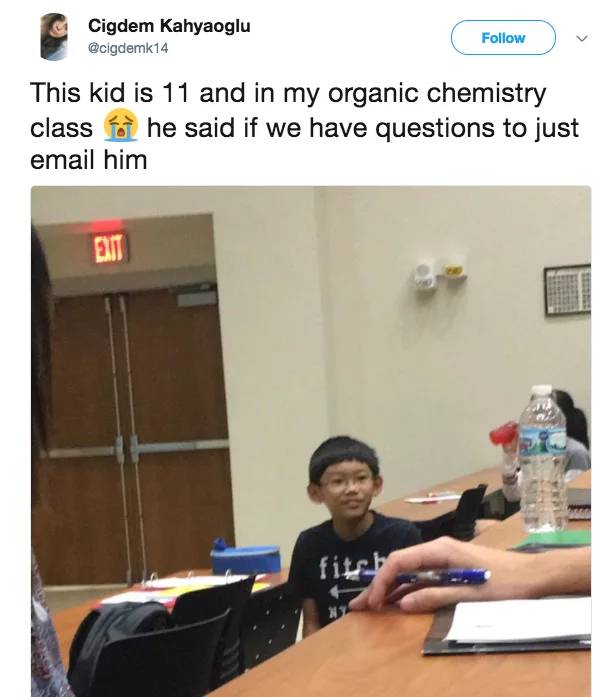Image resolution: width=611 pixels, height=697 pixels.
Task: Open the @cigdemk14 handle link
Action: tap(128, 48)
